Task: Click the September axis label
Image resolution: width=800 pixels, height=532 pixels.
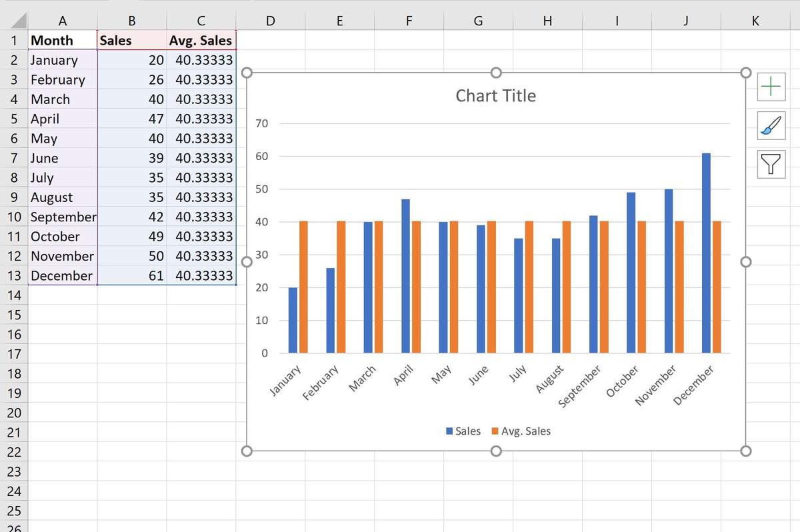Action: pyautogui.click(x=579, y=387)
